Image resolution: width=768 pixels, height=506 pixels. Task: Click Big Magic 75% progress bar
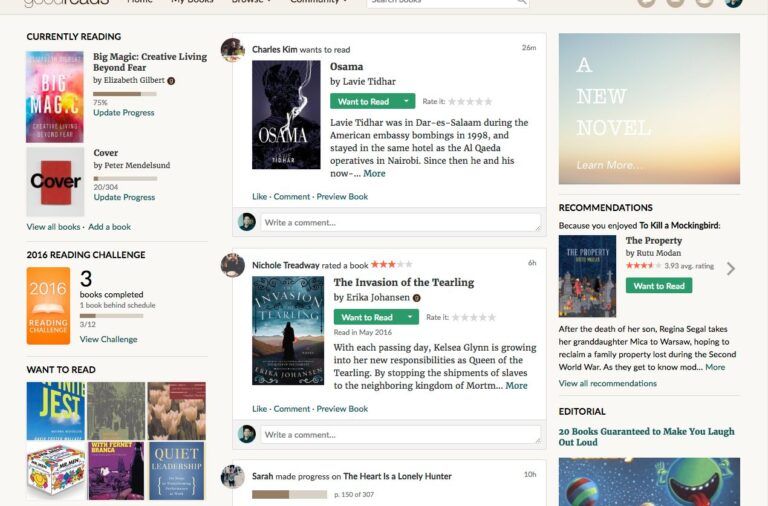pyautogui.click(x=125, y=94)
